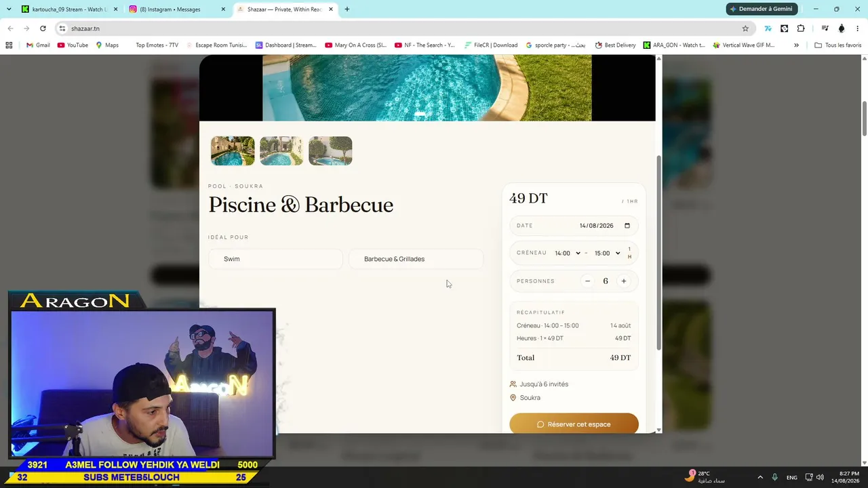Open the YouTube bookmark
This screenshot has width=868, height=488.
(x=73, y=45)
